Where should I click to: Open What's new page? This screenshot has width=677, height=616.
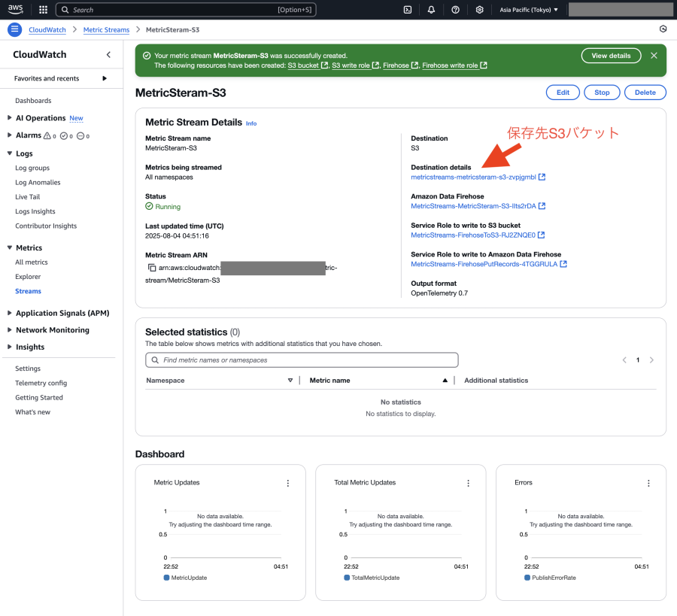tap(33, 412)
